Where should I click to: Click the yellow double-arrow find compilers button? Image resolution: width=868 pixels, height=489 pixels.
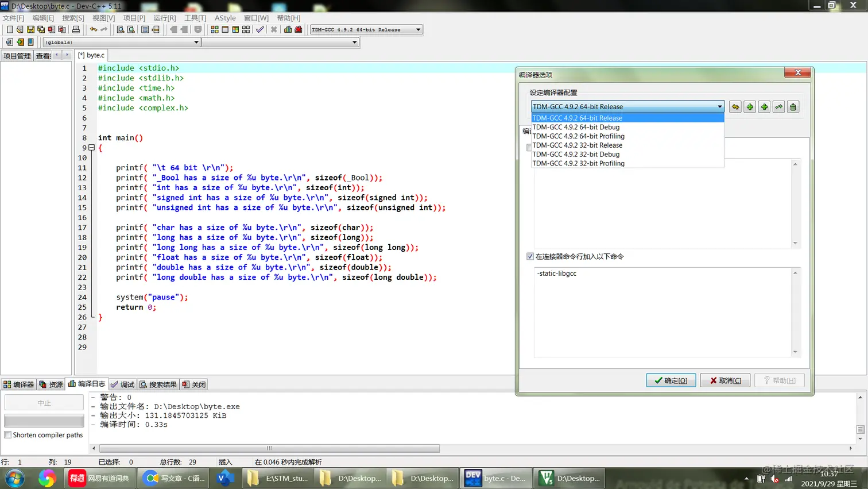735,107
